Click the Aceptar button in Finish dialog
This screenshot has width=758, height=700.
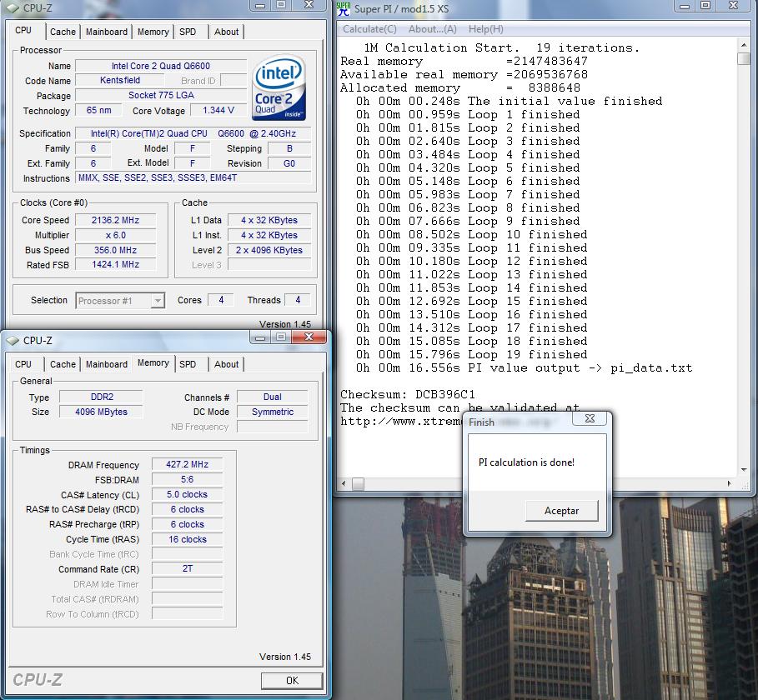click(x=562, y=511)
